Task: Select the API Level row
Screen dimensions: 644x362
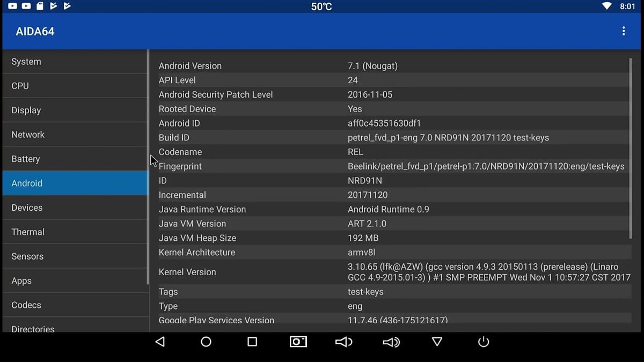Action: (x=394, y=80)
